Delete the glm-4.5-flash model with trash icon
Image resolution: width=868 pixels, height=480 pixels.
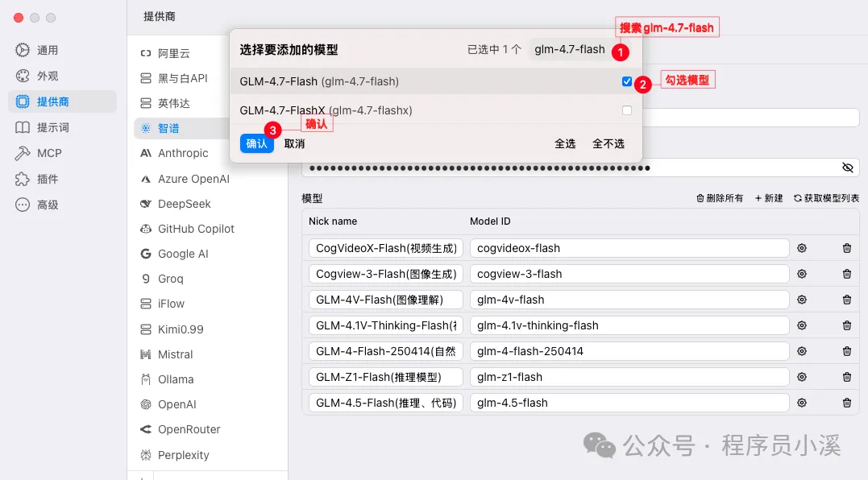click(846, 403)
